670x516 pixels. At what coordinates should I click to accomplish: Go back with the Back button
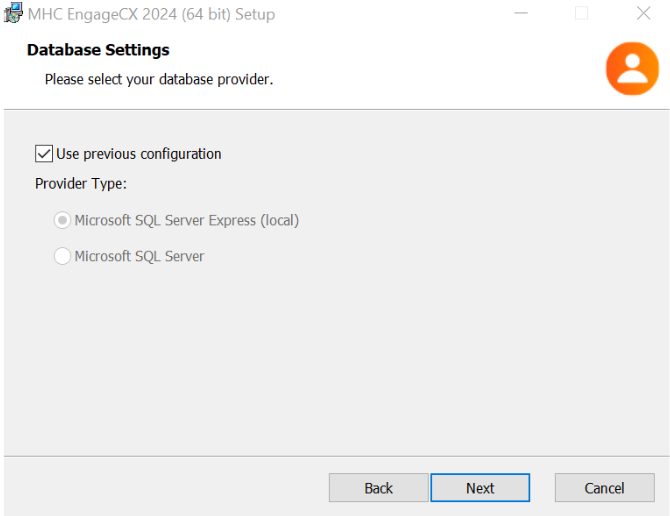379,487
